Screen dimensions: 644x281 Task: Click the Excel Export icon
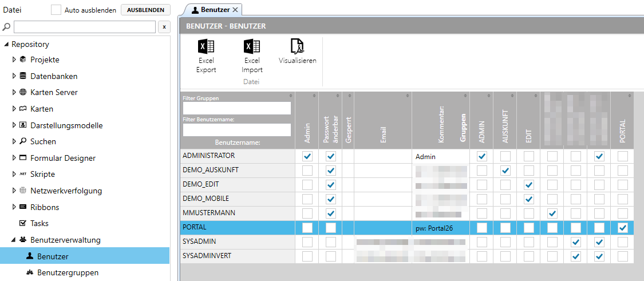pos(206,46)
